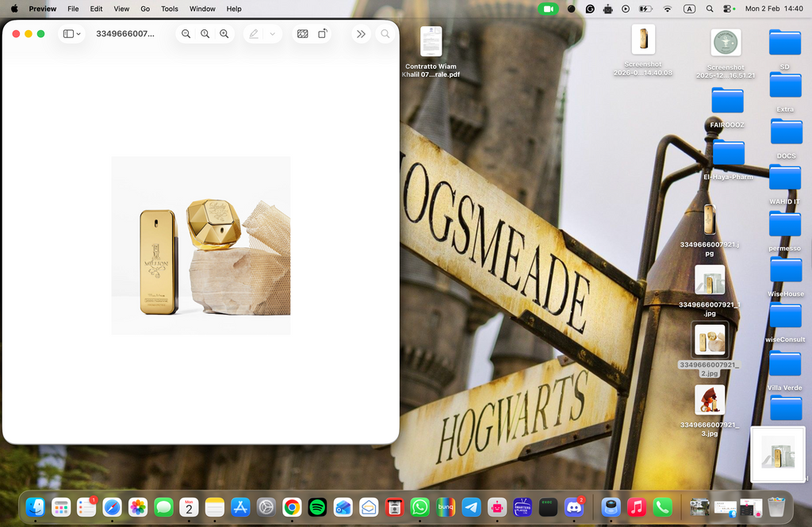This screenshot has height=527, width=812.
Task: Open the search field icon in Preview
Action: pyautogui.click(x=385, y=34)
